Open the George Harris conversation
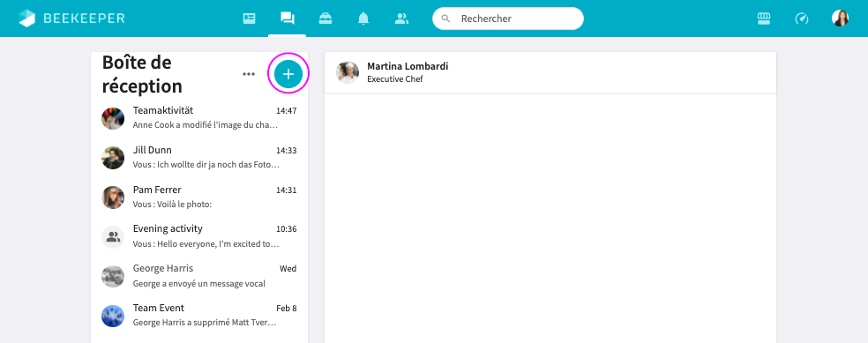The width and height of the screenshot is (868, 343). (199, 276)
